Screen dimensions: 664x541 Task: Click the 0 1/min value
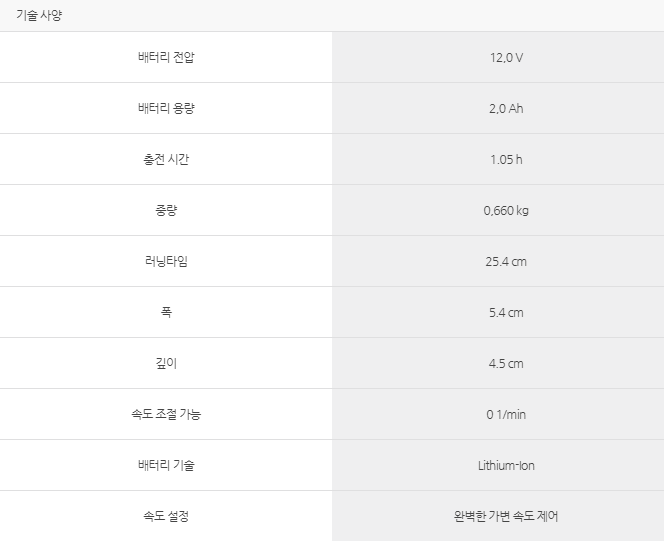506,414
